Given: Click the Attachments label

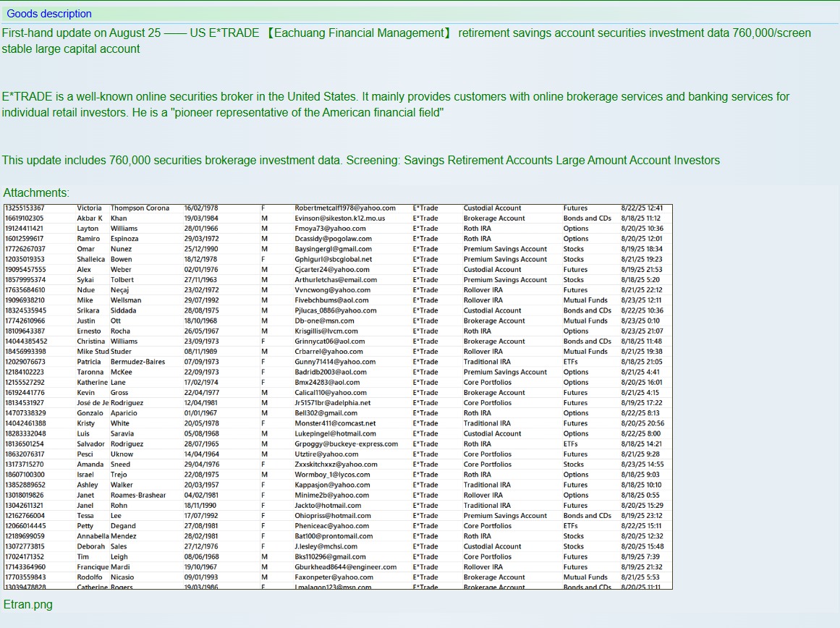Looking at the screenshot, I should click(x=36, y=192).
